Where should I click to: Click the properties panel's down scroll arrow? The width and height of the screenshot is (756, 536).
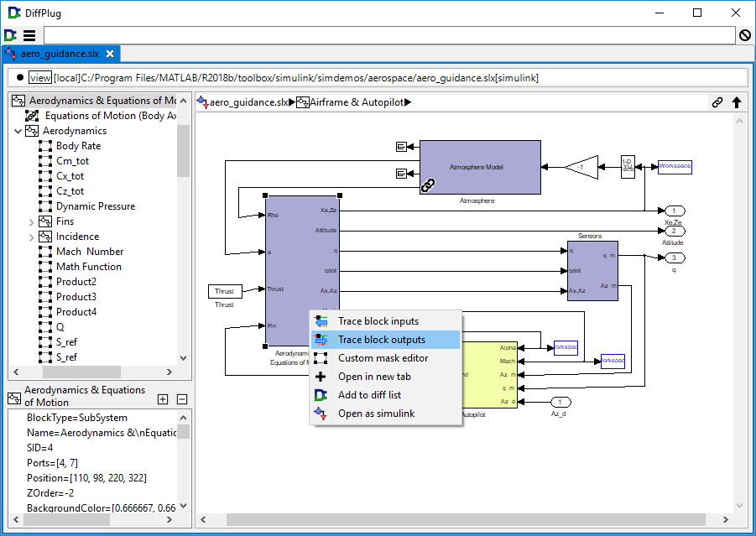click(x=183, y=506)
